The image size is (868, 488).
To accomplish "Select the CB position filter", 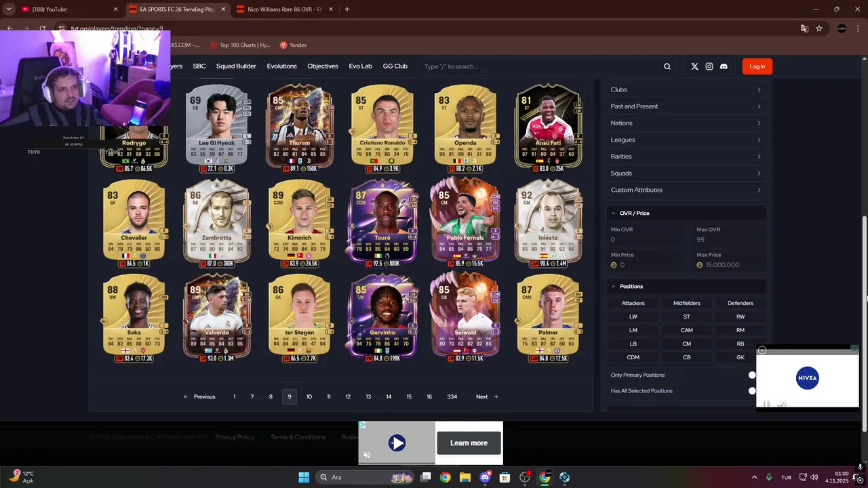I will coord(686,357).
